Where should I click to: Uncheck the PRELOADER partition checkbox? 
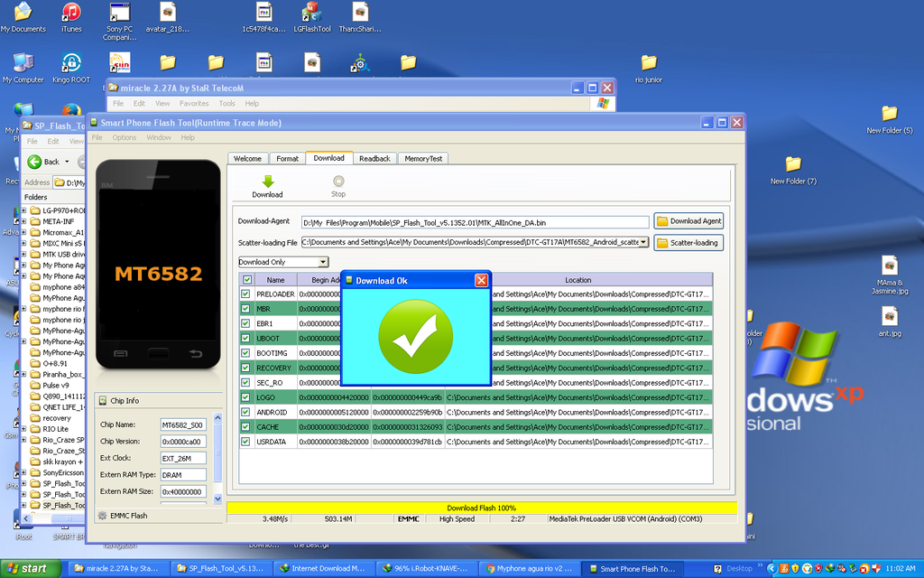click(x=245, y=294)
